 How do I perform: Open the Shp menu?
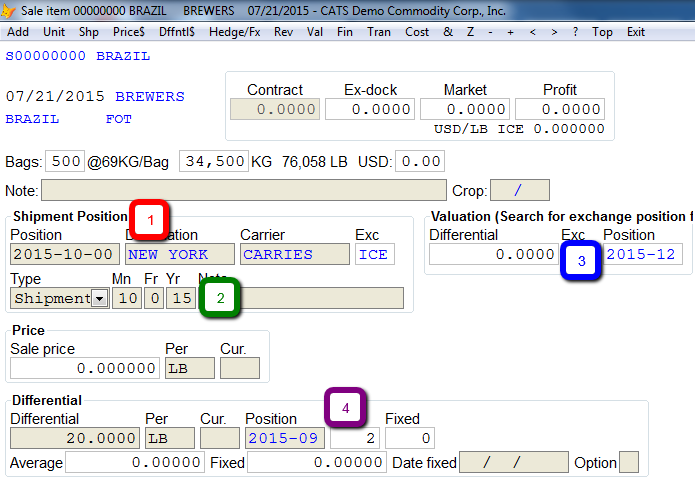[89, 32]
